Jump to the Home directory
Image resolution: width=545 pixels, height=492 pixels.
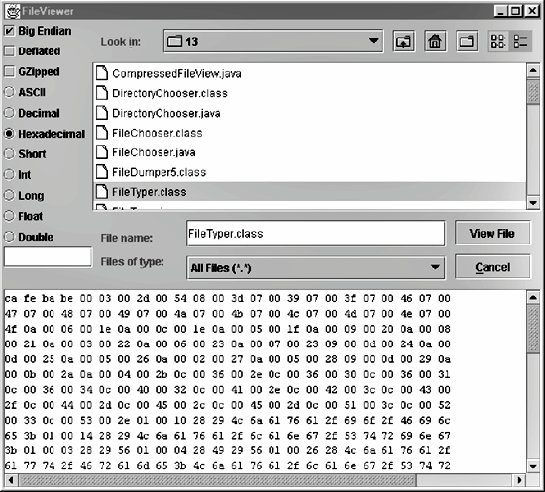(x=435, y=41)
